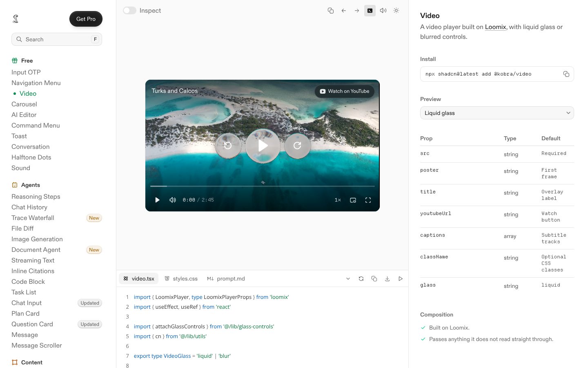Viewport: 588px width, 368px height.
Task: Open the Liquid glass preview dropdown
Action: pyautogui.click(x=497, y=113)
